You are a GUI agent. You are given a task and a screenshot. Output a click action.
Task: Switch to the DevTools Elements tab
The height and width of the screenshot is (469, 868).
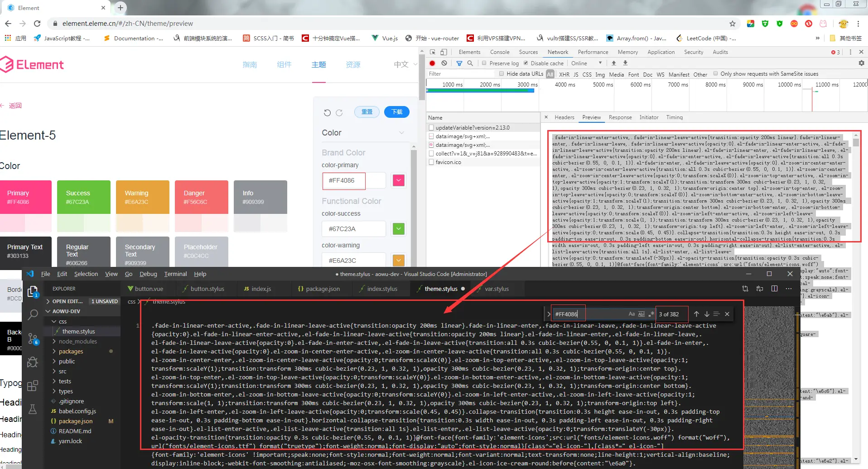point(469,52)
